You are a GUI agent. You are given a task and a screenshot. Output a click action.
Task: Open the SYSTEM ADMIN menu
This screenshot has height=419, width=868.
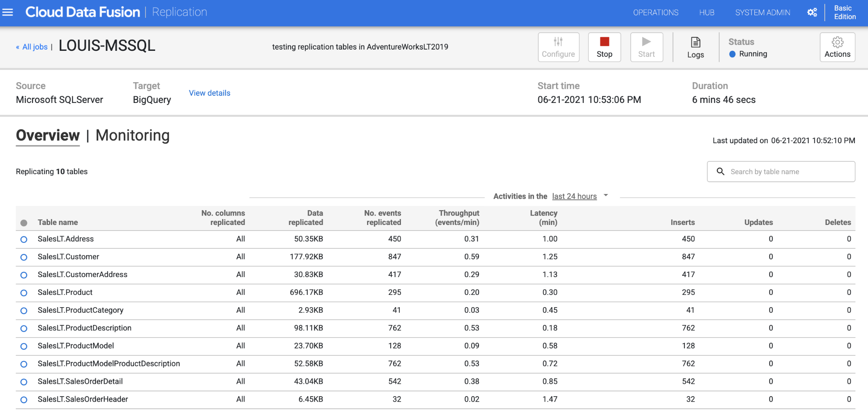[762, 13]
